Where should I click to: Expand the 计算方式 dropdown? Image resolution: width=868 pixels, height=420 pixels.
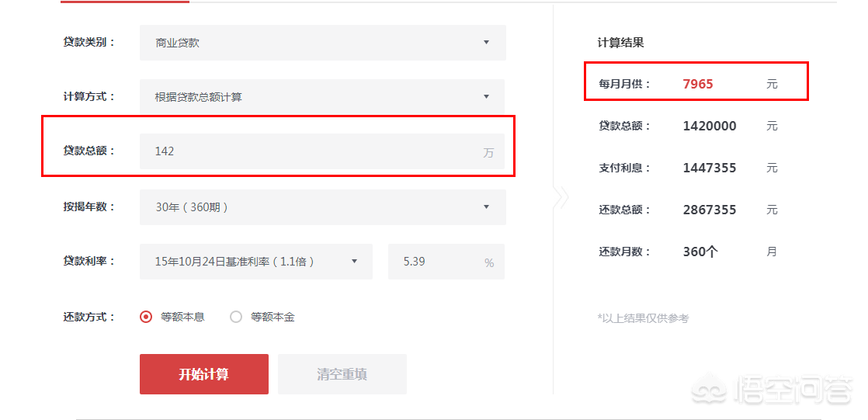tap(322, 97)
